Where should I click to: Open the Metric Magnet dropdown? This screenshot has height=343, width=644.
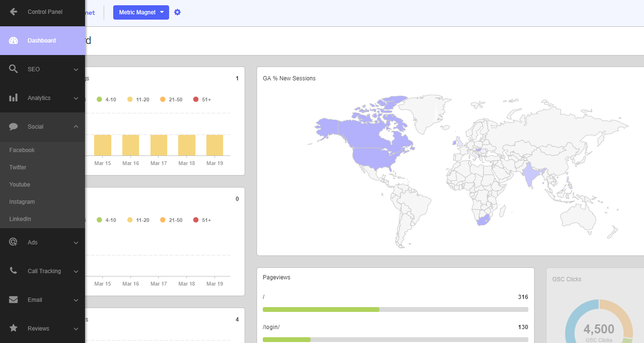(x=141, y=12)
